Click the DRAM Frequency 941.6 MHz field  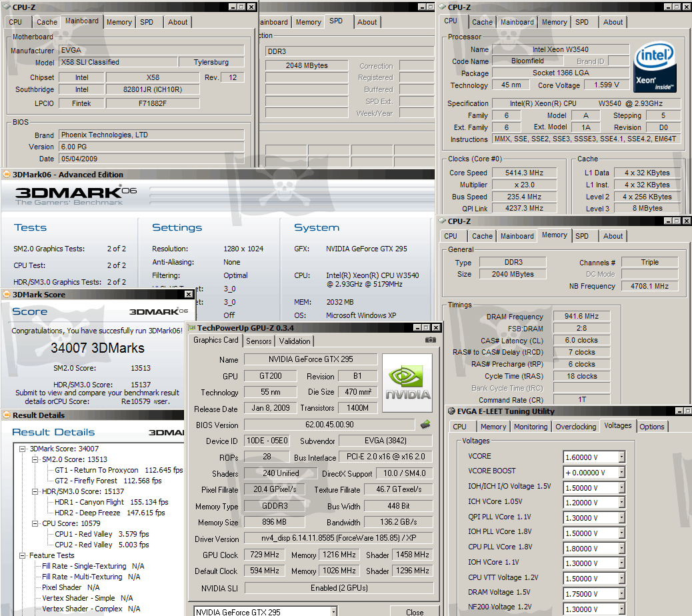[x=581, y=316]
